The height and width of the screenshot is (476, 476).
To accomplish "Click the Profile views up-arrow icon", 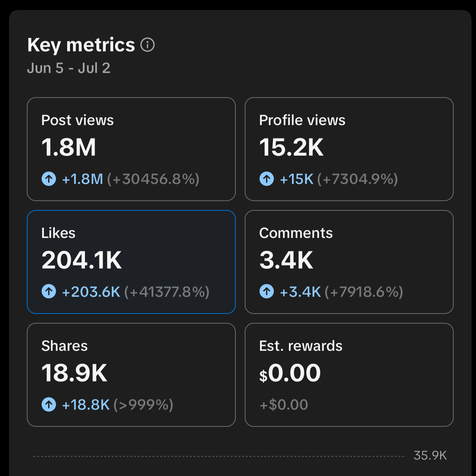I will click(x=267, y=179).
